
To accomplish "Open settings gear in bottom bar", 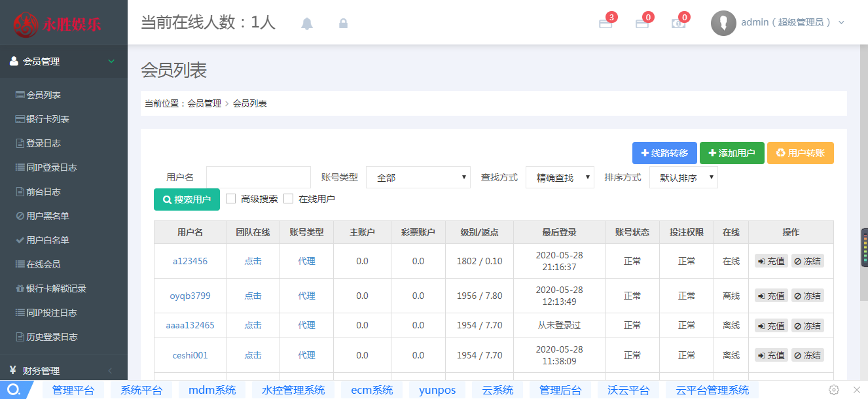I will [834, 390].
